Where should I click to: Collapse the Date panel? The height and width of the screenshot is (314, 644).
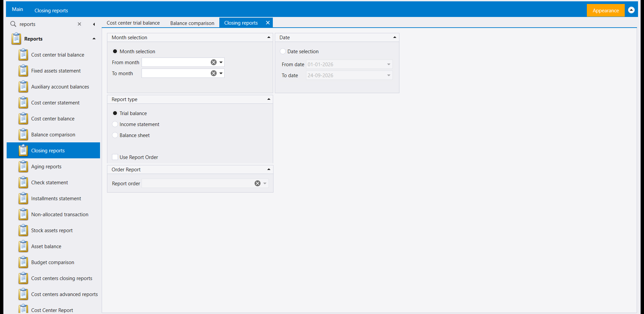395,37
